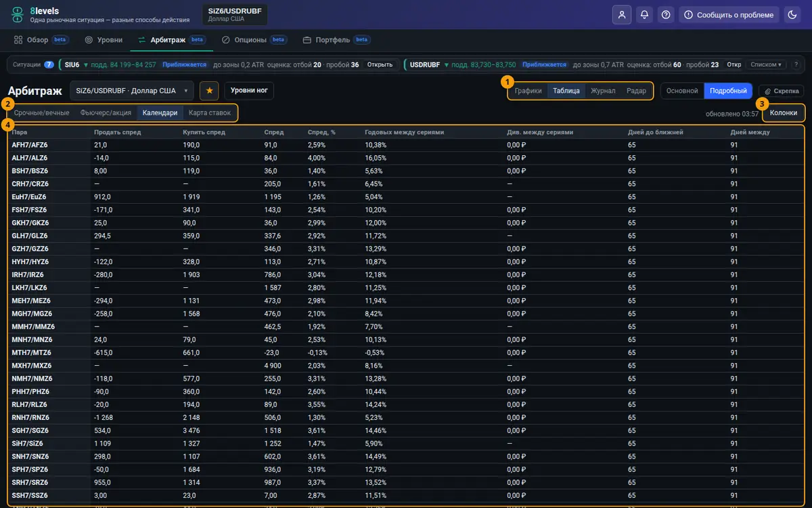Click Сообщить о проблеме button
The height and width of the screenshot is (508, 812).
pyautogui.click(x=729, y=14)
